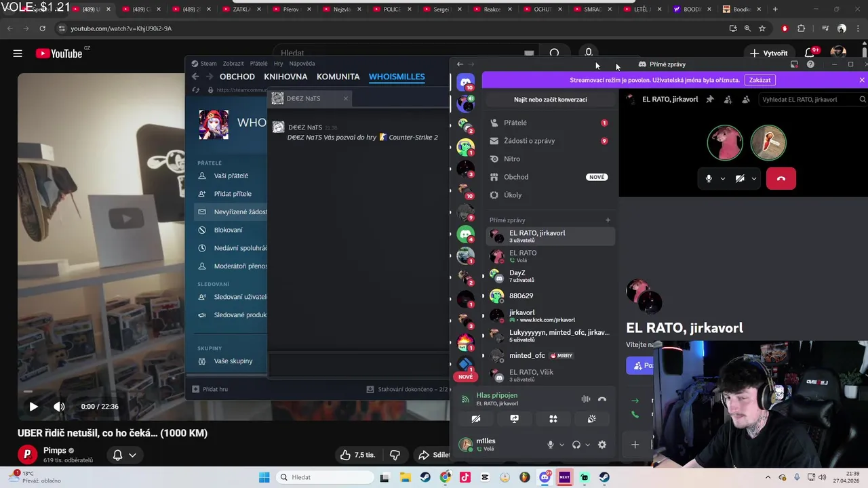Turn on camera in the call controls
The height and width of the screenshot is (488, 868).
tap(740, 178)
